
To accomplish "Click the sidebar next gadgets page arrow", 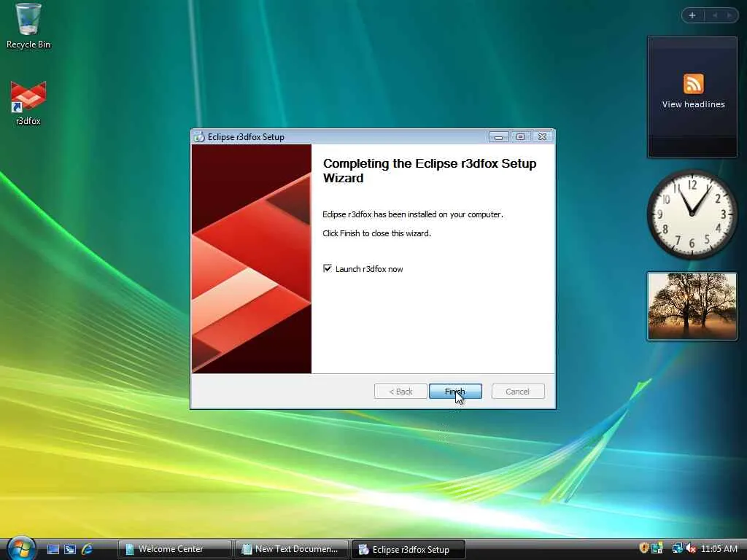I will click(729, 16).
